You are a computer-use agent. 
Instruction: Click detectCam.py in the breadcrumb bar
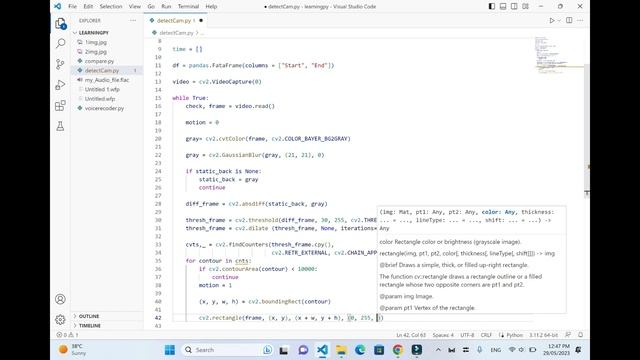click(x=176, y=33)
